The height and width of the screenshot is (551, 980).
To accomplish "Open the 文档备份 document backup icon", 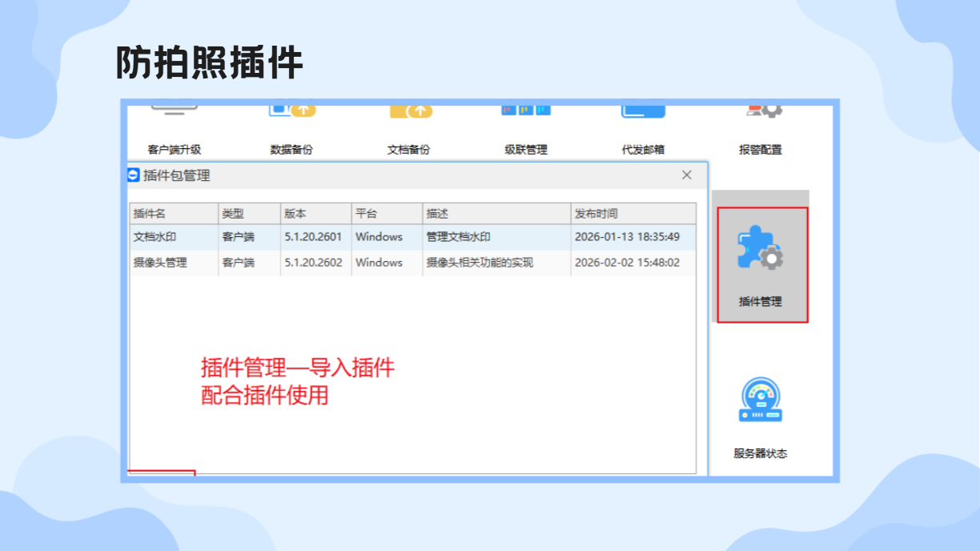I will click(410, 111).
